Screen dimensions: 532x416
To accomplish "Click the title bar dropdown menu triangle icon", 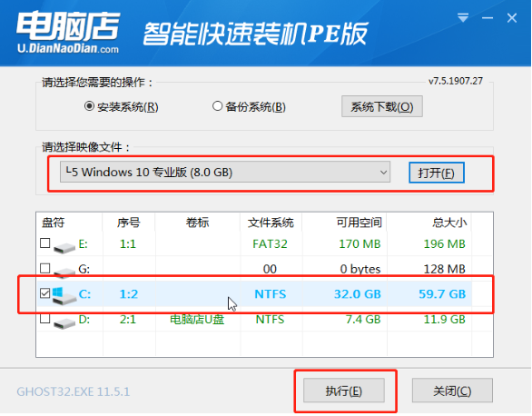I will pyautogui.click(x=463, y=17).
